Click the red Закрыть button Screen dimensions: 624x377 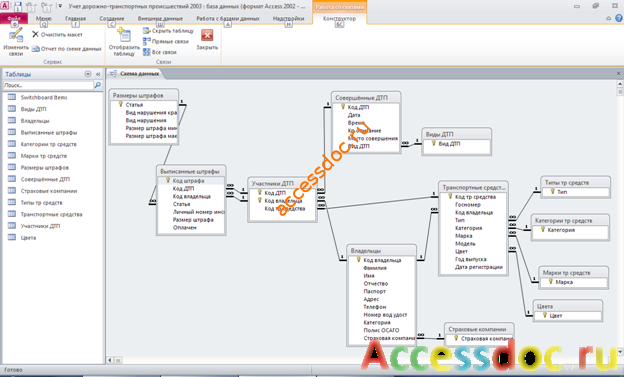point(207,35)
